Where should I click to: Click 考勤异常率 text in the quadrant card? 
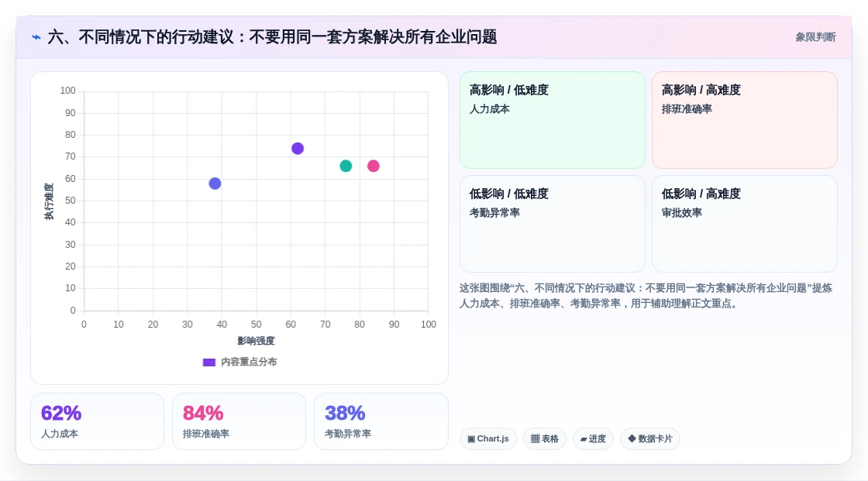[494, 212]
